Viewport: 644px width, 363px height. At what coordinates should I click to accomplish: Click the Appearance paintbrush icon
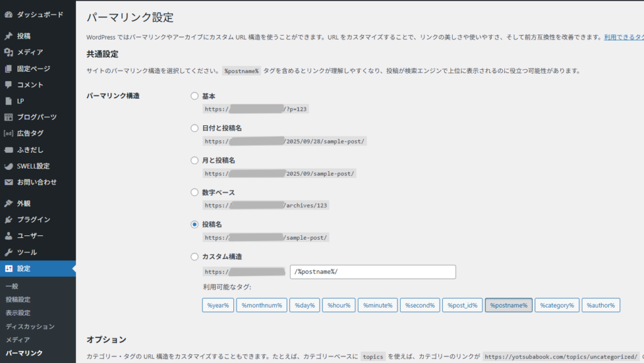8,203
